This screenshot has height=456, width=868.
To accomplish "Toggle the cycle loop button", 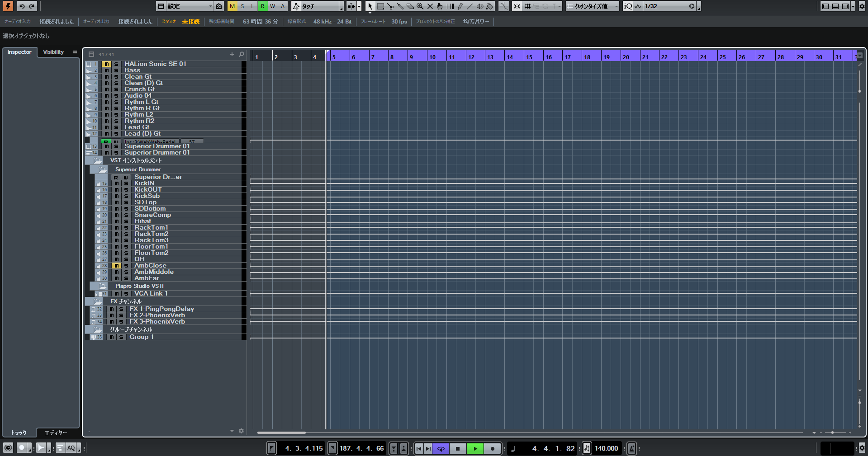I will (x=441, y=448).
